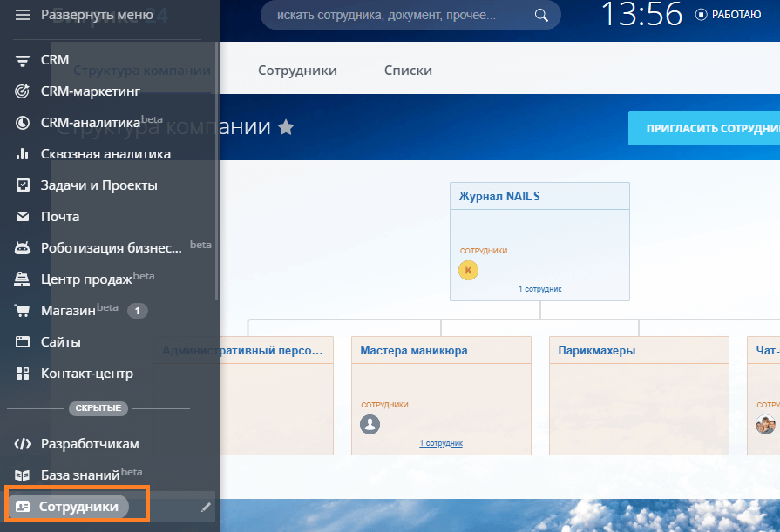Click the hamburger expand menu icon
The height and width of the screenshot is (532, 780).
(x=23, y=15)
